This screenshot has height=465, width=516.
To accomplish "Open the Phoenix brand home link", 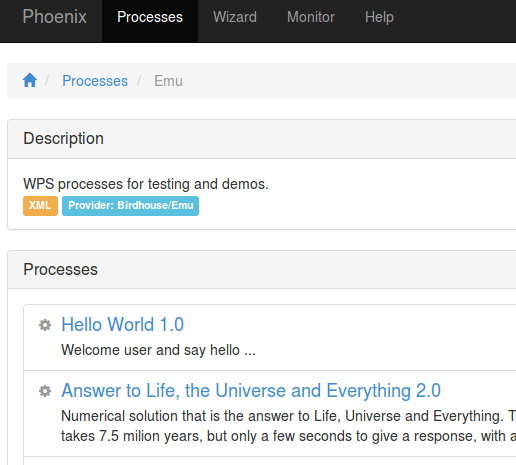I will (55, 17).
